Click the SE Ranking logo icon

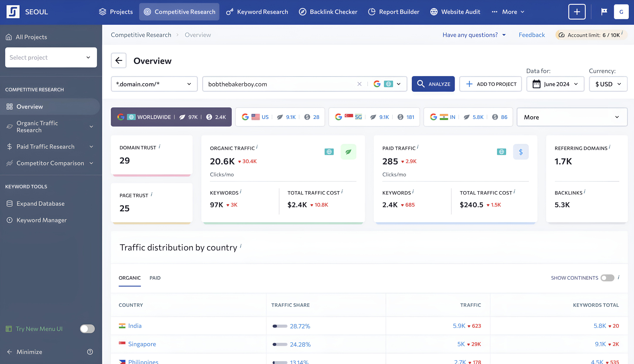13,12
